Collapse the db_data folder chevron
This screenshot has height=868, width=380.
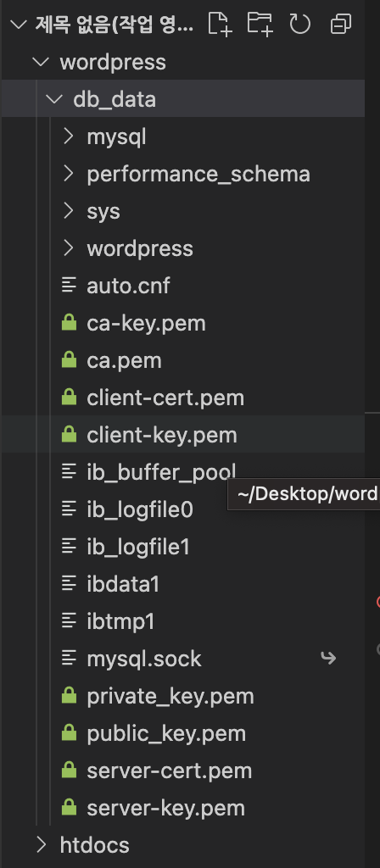54,99
